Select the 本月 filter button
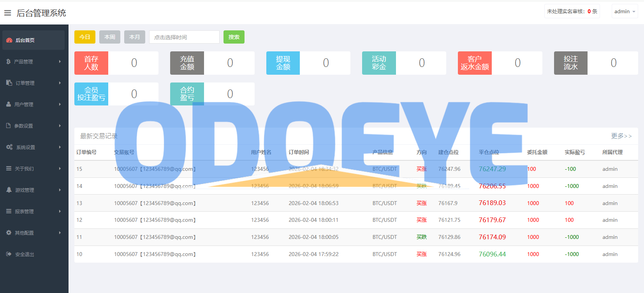644x293 pixels. (x=135, y=37)
